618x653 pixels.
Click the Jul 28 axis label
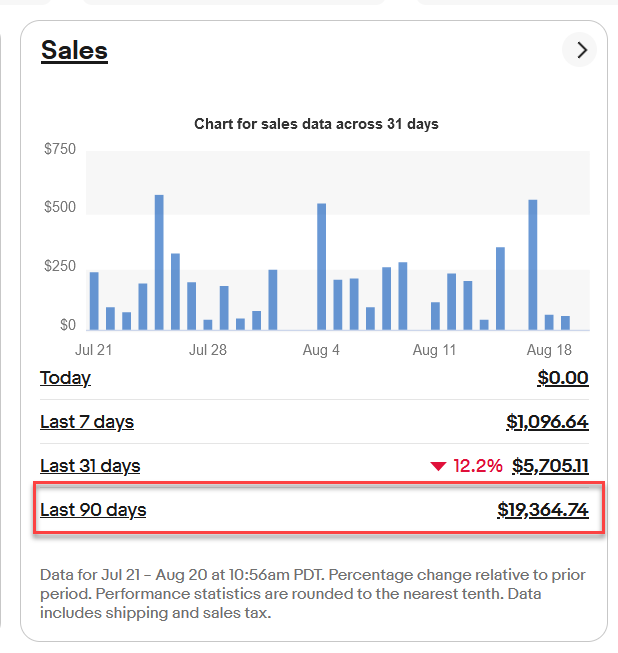coord(208,350)
